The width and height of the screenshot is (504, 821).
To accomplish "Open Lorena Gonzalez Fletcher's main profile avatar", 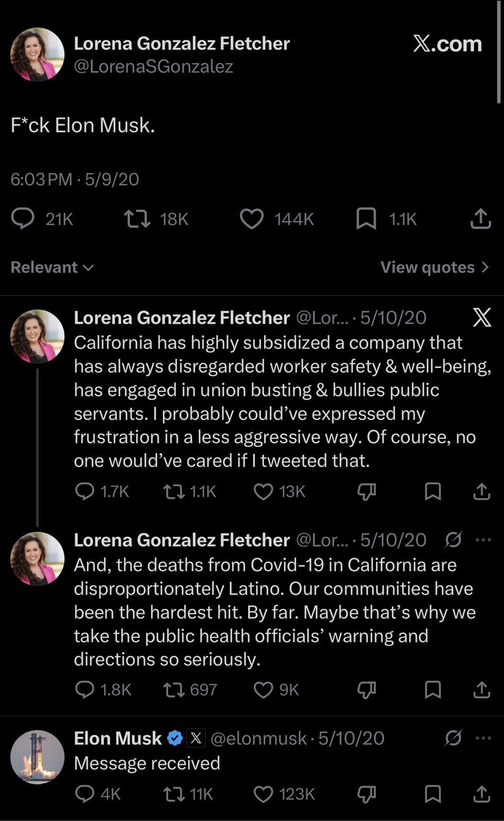I will (x=38, y=55).
